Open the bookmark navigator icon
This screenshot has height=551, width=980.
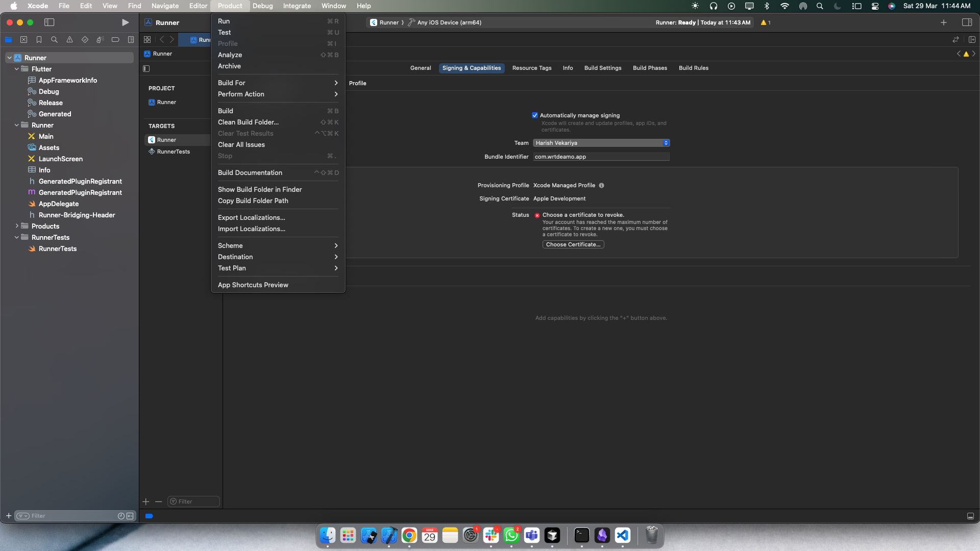[x=39, y=40]
